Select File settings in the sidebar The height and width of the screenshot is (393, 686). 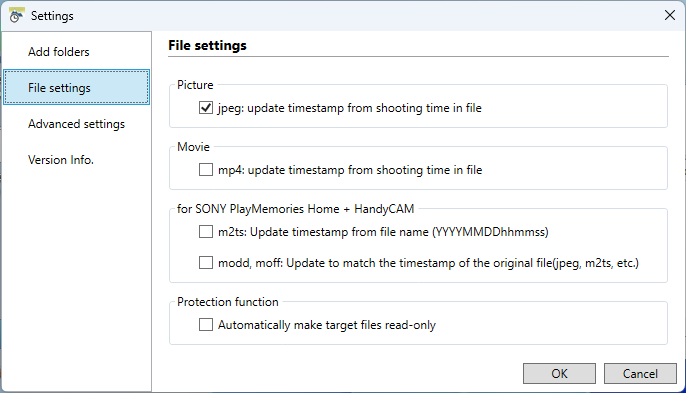(x=77, y=88)
